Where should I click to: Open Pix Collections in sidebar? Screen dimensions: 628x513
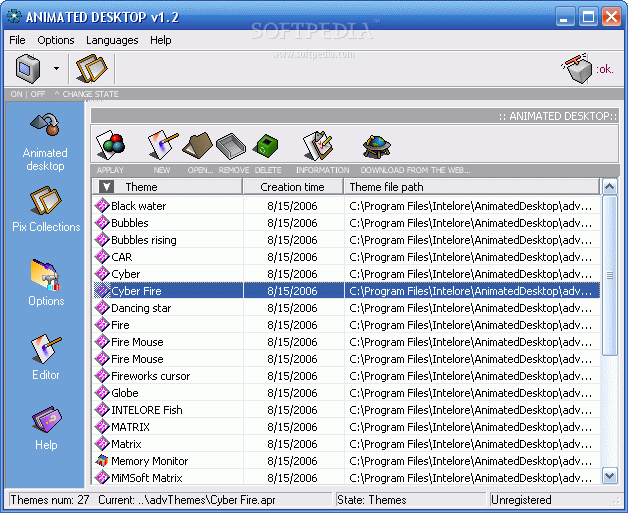click(46, 209)
